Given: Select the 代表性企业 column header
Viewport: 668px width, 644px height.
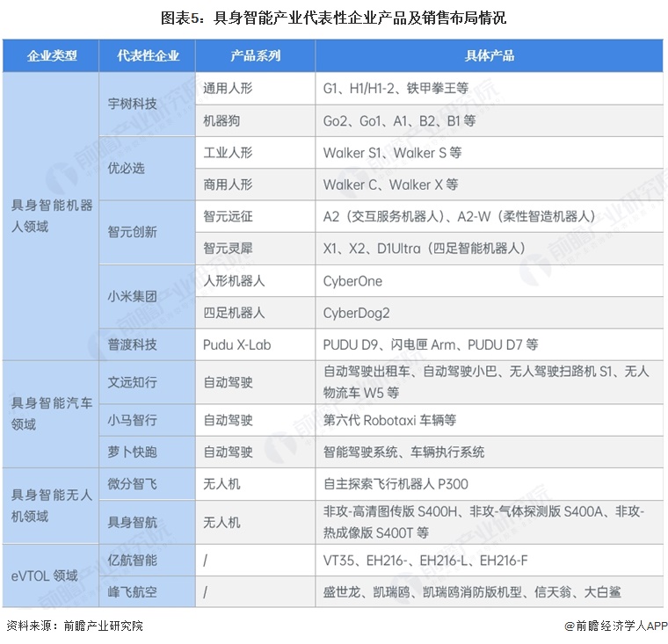Looking at the screenshot, I should pos(148,56).
